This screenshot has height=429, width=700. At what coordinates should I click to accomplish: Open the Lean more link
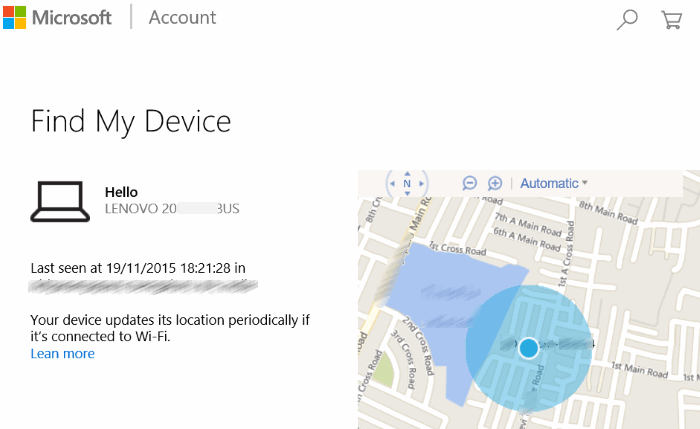(62, 354)
